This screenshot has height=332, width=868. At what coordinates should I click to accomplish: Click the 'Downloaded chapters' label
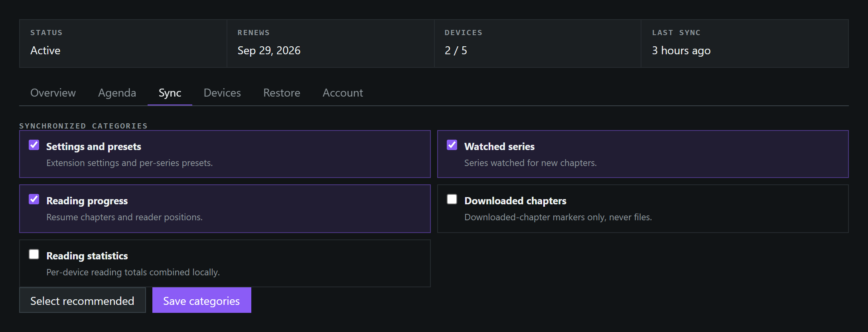(x=515, y=201)
